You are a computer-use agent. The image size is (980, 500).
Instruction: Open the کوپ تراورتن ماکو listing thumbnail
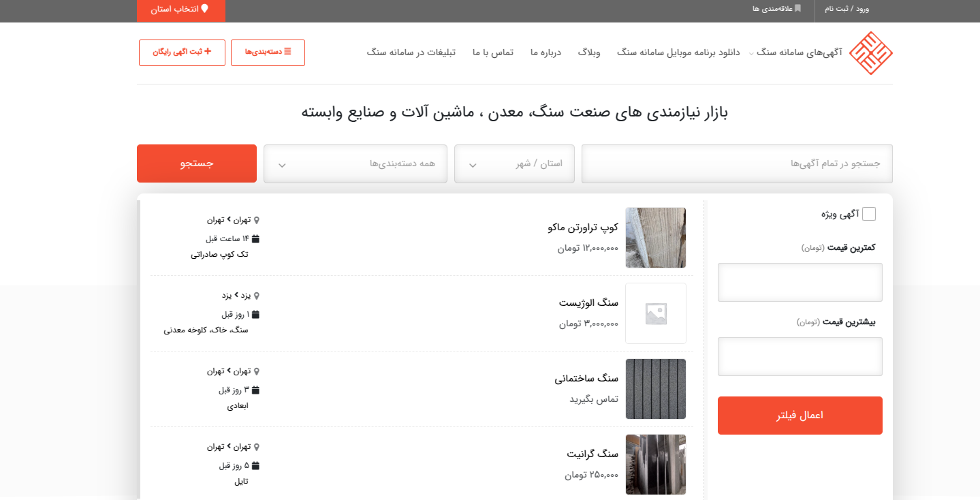655,238
